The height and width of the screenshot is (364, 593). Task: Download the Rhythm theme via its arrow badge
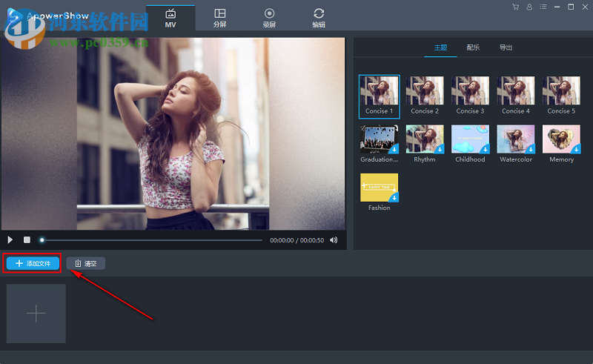[x=440, y=150]
